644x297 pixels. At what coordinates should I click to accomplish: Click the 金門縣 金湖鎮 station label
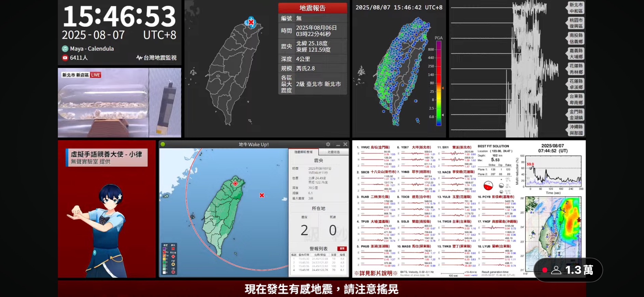576,114
